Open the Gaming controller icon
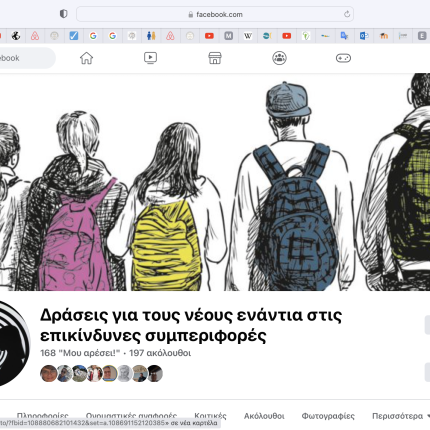The image size is (430, 430). click(343, 58)
